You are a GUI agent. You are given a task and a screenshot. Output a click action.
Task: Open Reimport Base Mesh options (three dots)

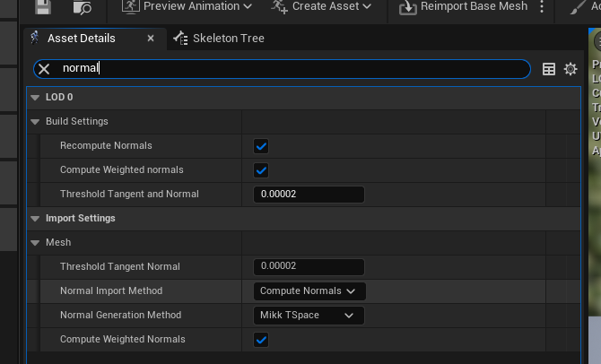click(x=542, y=7)
